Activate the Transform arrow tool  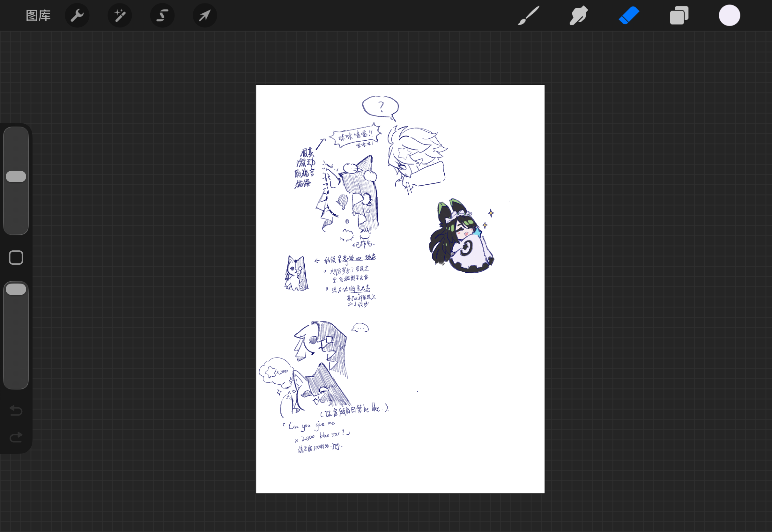[x=205, y=15]
